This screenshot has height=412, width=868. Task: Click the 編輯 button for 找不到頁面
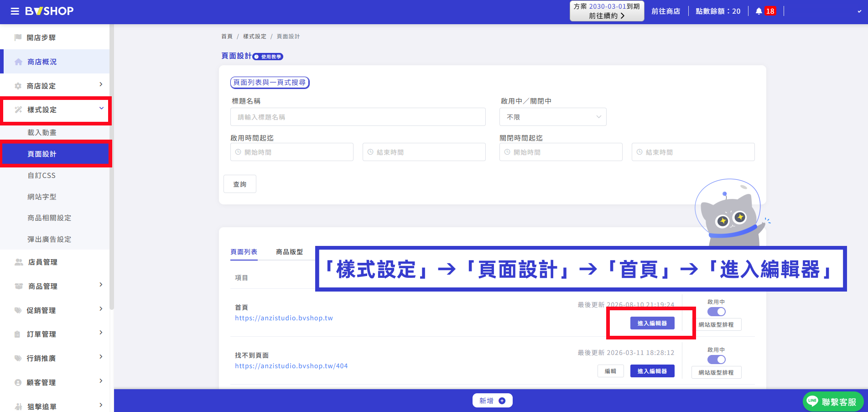[611, 371]
